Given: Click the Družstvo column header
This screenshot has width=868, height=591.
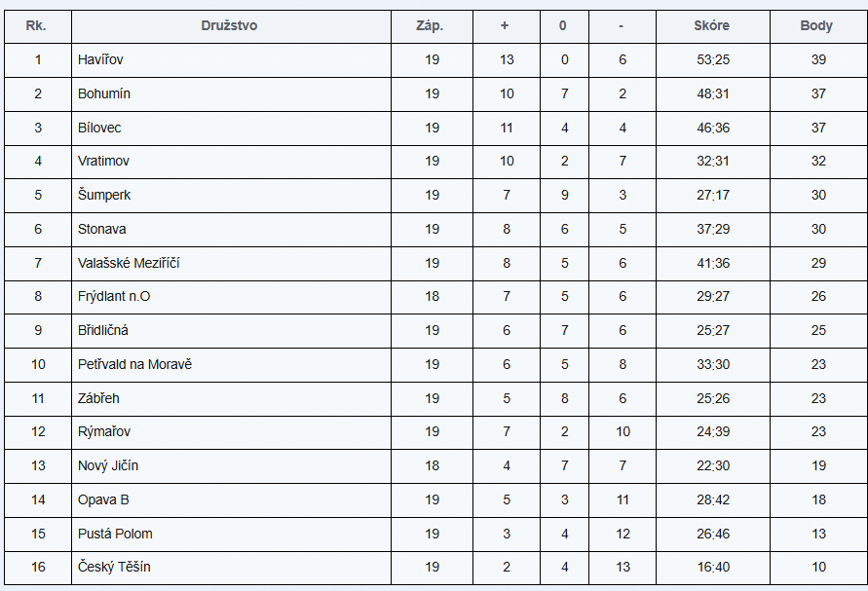Looking at the screenshot, I should (x=230, y=26).
